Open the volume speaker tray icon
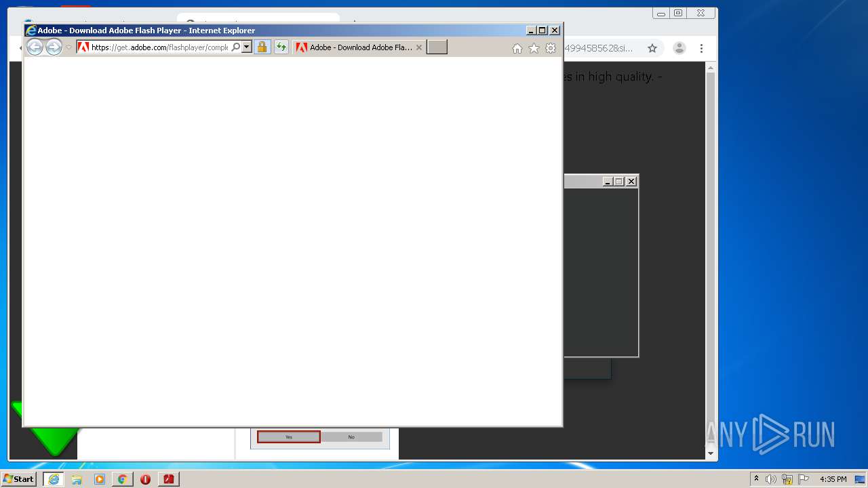This screenshot has width=868, height=488. pos(771,479)
